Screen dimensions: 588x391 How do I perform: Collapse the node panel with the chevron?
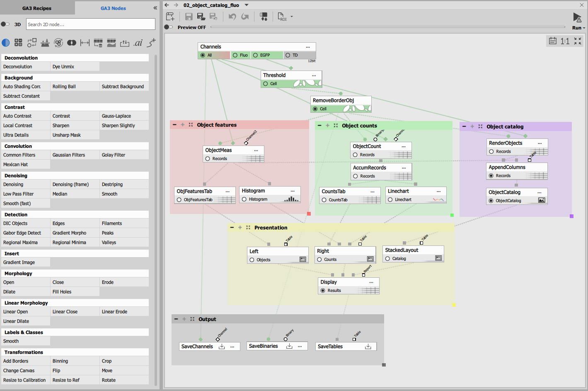pos(155,7)
